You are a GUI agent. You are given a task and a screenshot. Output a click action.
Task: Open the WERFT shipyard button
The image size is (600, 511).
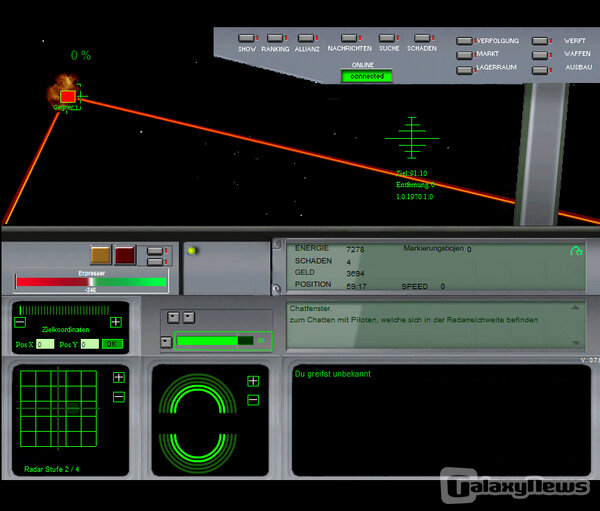coord(540,41)
